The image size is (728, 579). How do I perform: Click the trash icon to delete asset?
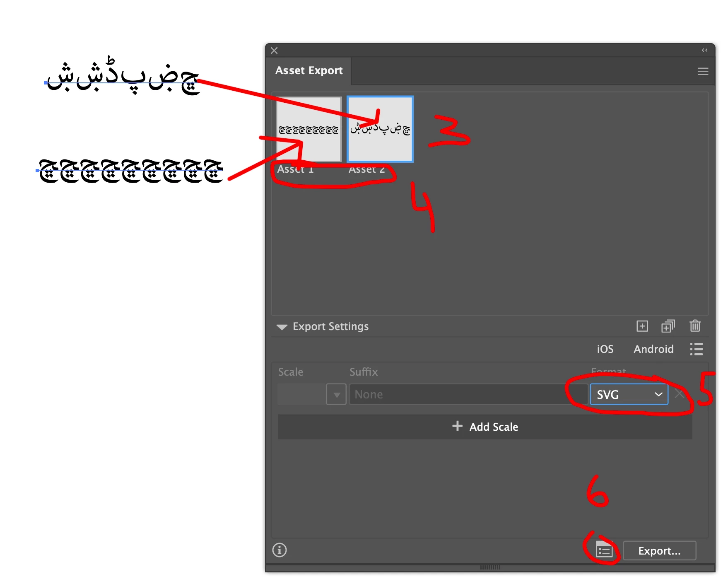pyautogui.click(x=695, y=326)
